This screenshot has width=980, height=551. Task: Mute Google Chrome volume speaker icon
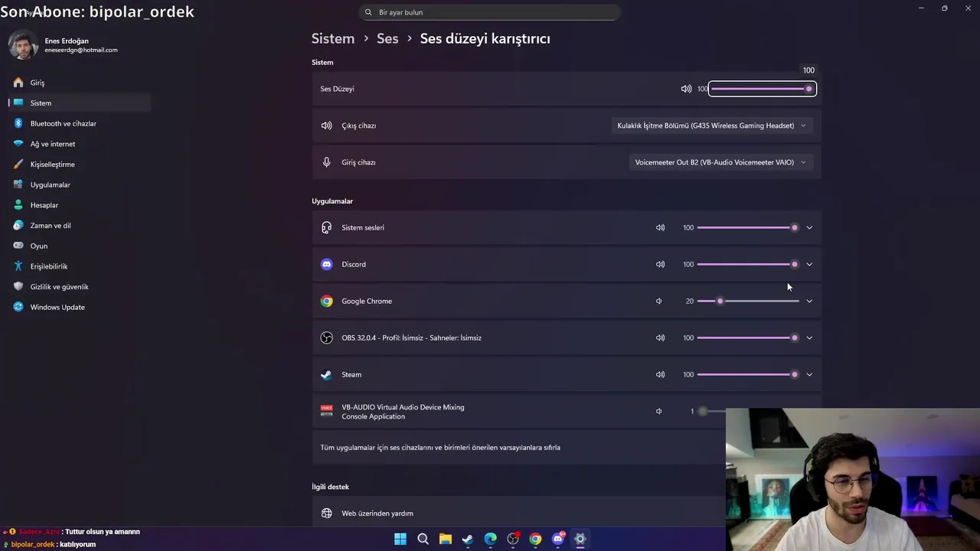(658, 301)
